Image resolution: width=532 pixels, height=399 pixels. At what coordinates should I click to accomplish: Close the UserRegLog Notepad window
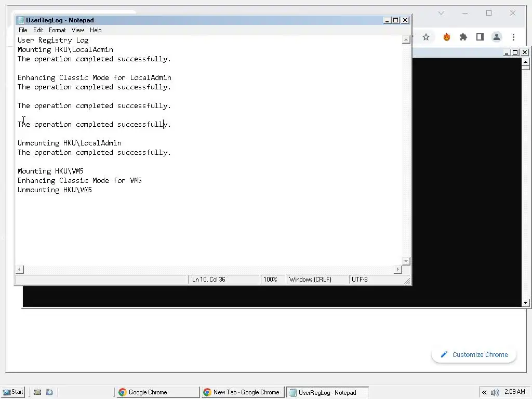click(x=405, y=20)
